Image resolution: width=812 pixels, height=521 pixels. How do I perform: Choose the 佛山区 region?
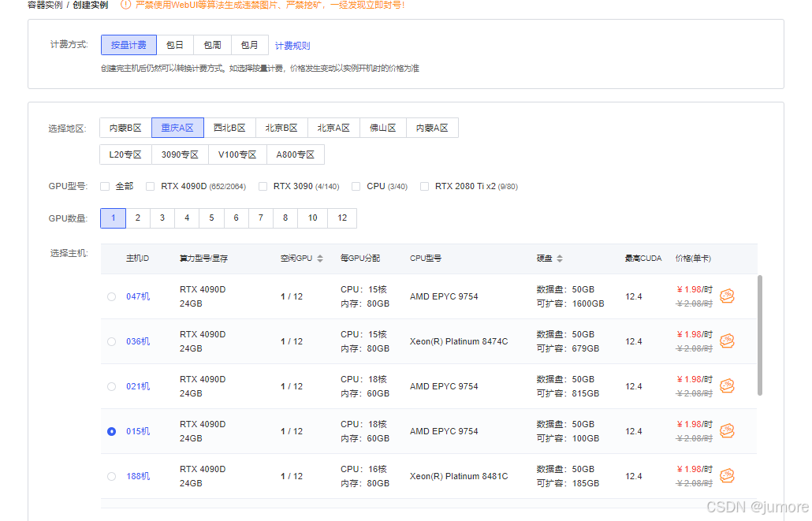pos(382,128)
